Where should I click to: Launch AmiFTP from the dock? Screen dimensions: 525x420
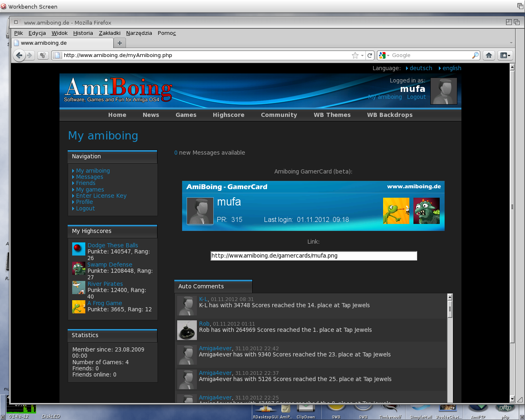(478, 411)
